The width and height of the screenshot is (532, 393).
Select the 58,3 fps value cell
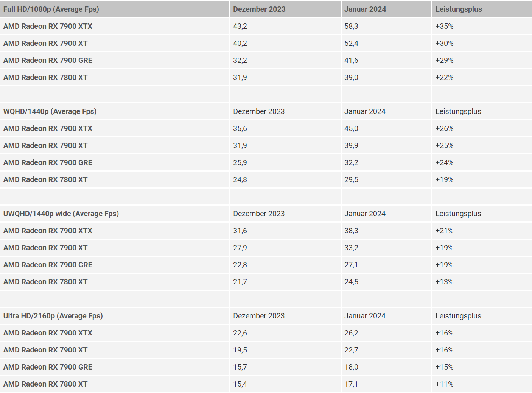351,27
